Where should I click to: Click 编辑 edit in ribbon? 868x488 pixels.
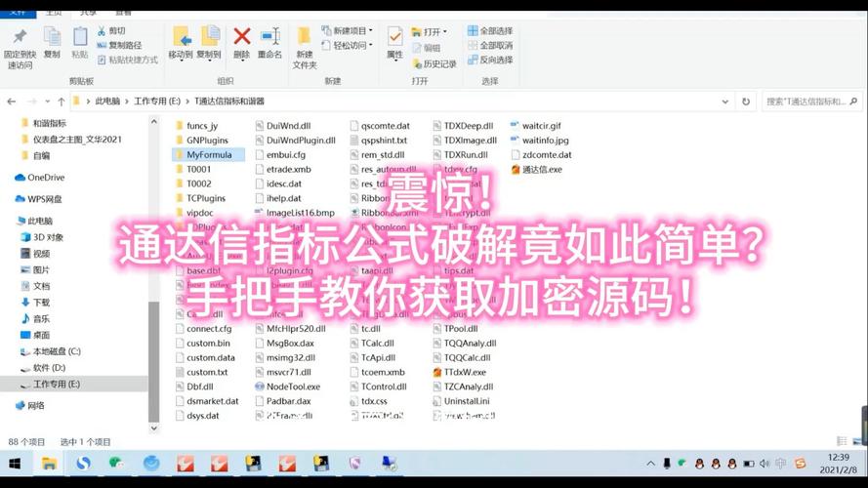[x=427, y=49]
